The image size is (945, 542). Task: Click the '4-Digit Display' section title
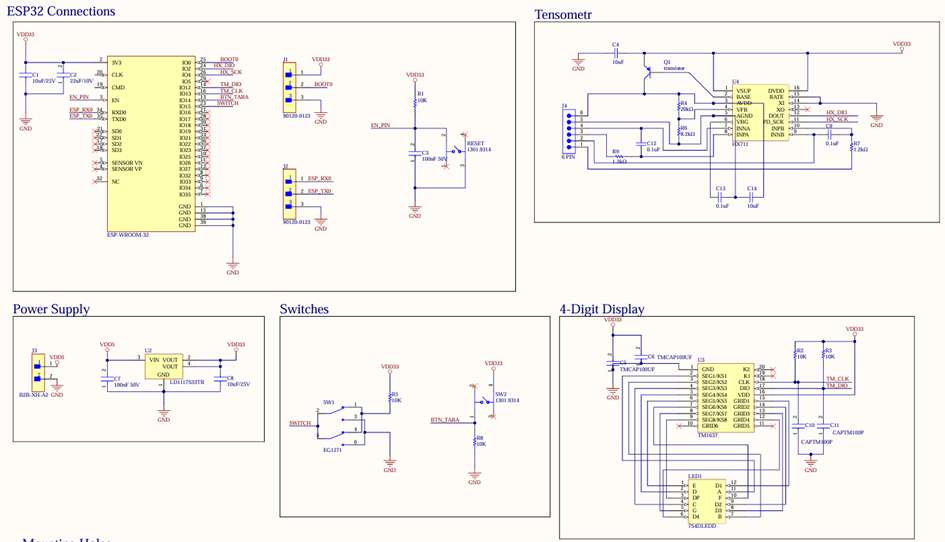pyautogui.click(x=601, y=309)
